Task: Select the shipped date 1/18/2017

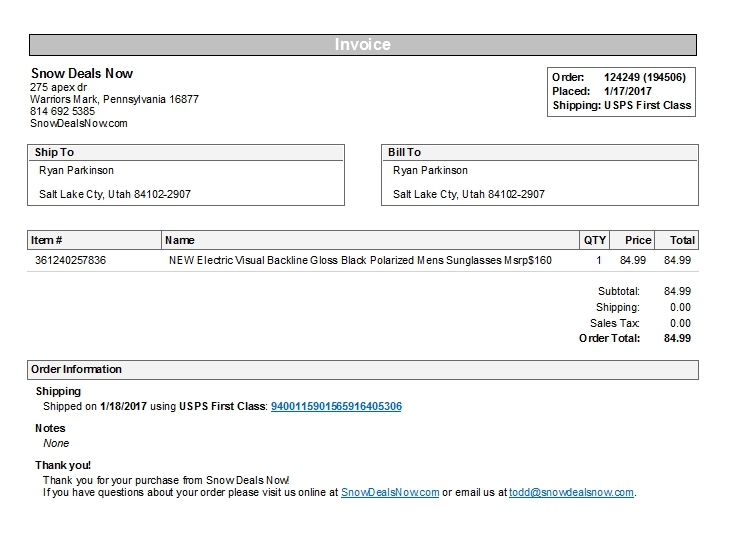Action: [123, 406]
